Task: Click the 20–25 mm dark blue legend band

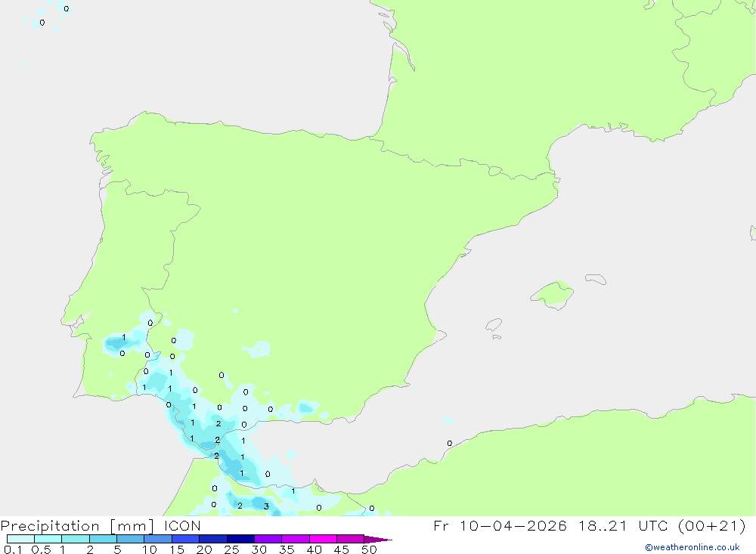Action: tap(213, 539)
